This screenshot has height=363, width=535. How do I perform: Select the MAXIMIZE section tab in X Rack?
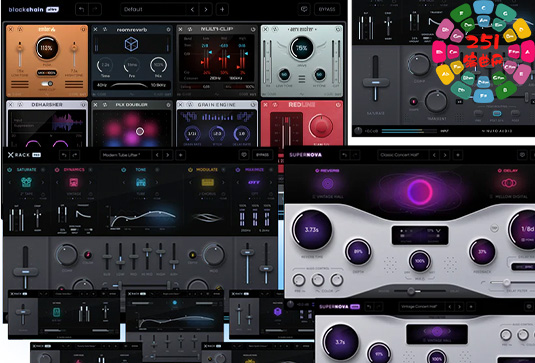[254, 170]
